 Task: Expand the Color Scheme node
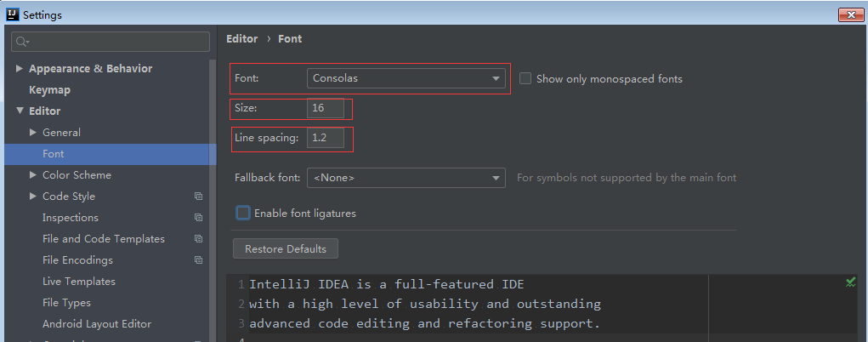tap(33, 175)
